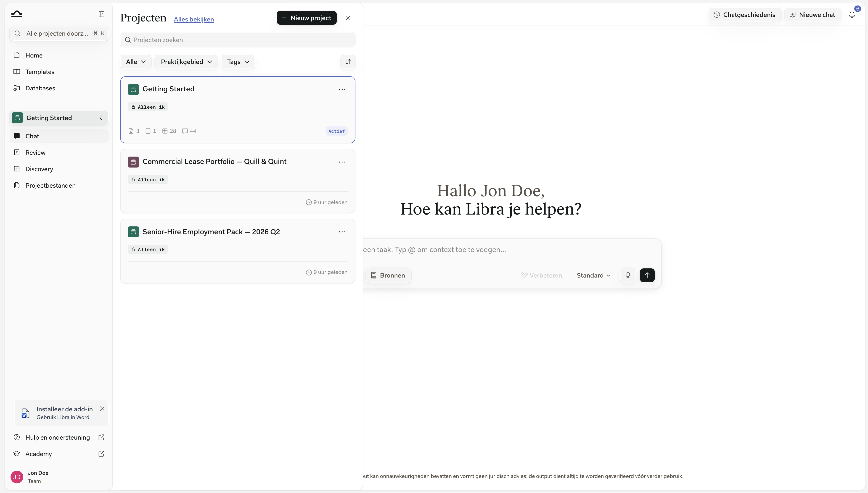Viewport: 868px width, 493px height.
Task: Open Academy external link icon
Action: 101,454
